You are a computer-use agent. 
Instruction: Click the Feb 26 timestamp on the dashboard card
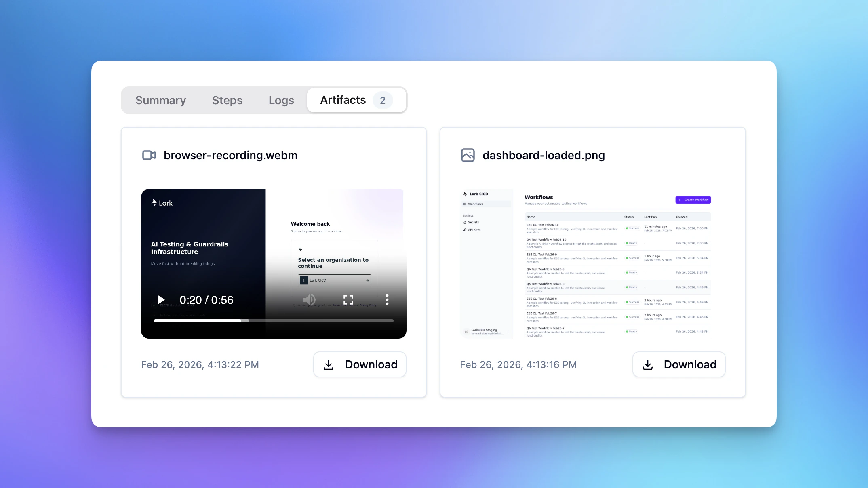point(518,364)
